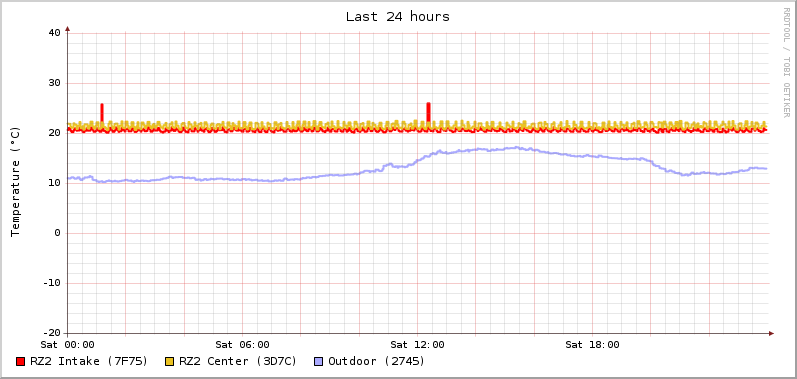Click the arrowhead at top of y-axis
This screenshot has height=379, width=797.
point(68,29)
